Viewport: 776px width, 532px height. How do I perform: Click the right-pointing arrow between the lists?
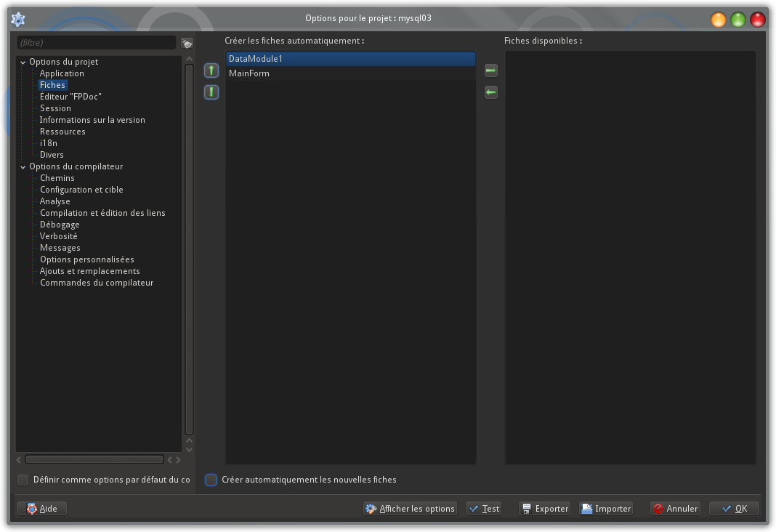tap(491, 70)
